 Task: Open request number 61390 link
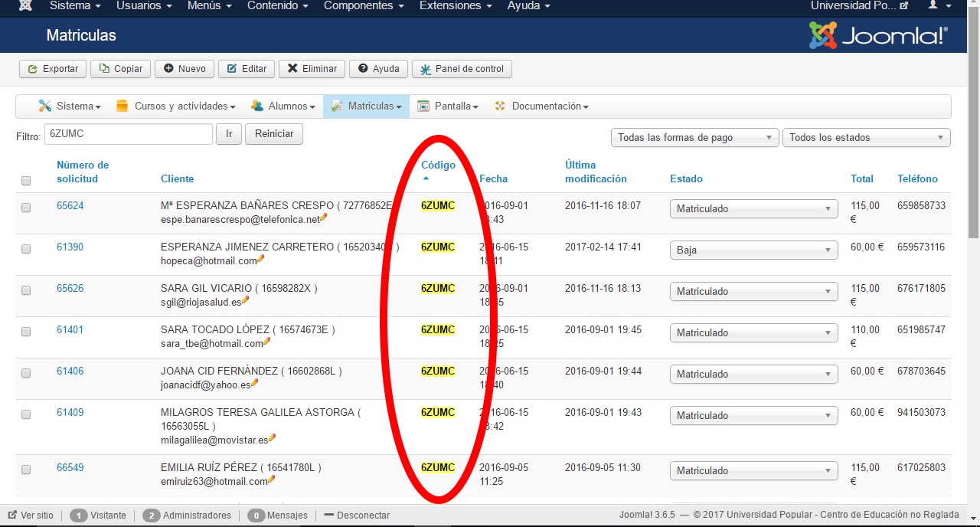click(70, 247)
